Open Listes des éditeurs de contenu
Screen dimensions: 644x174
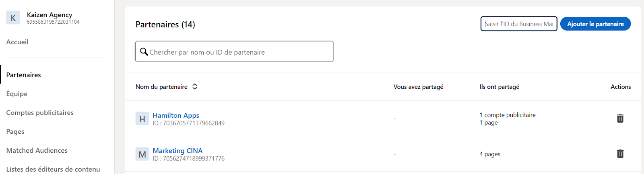(x=53, y=169)
